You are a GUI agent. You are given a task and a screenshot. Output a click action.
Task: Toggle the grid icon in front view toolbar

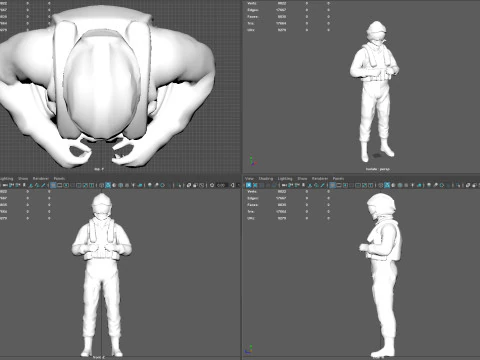tap(53, 185)
